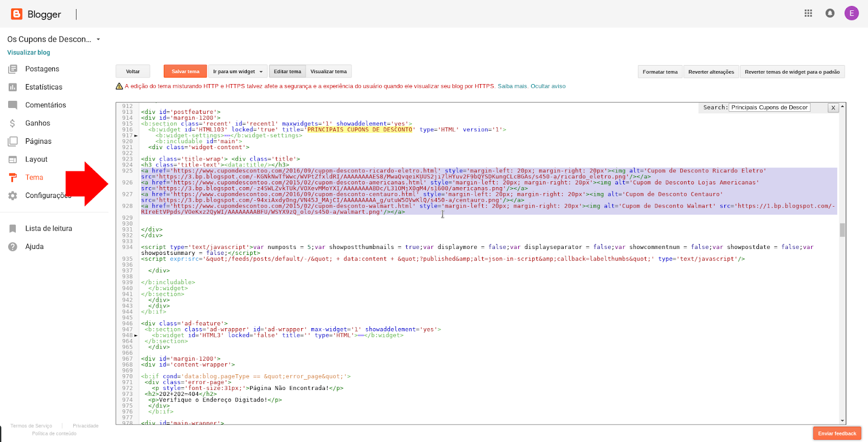The height and width of the screenshot is (442, 868).
Task: Select Páginas in the sidebar
Action: pyautogui.click(x=39, y=141)
